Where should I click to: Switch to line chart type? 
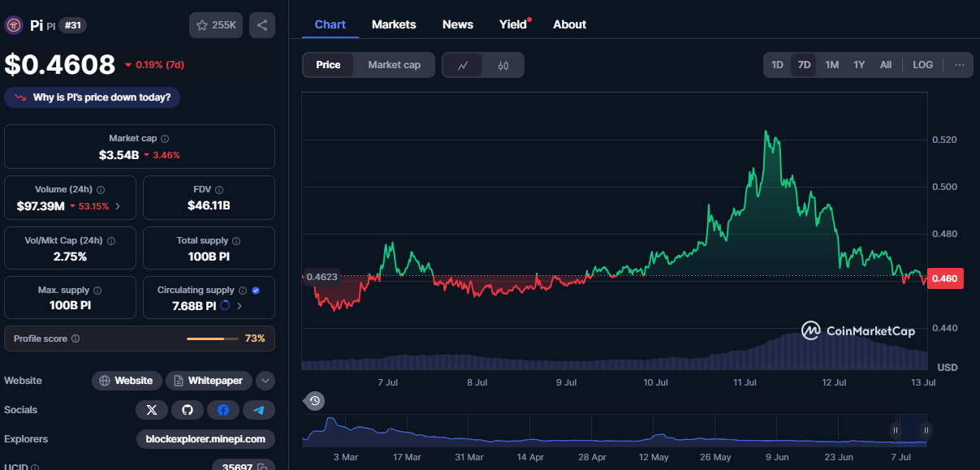[463, 65]
